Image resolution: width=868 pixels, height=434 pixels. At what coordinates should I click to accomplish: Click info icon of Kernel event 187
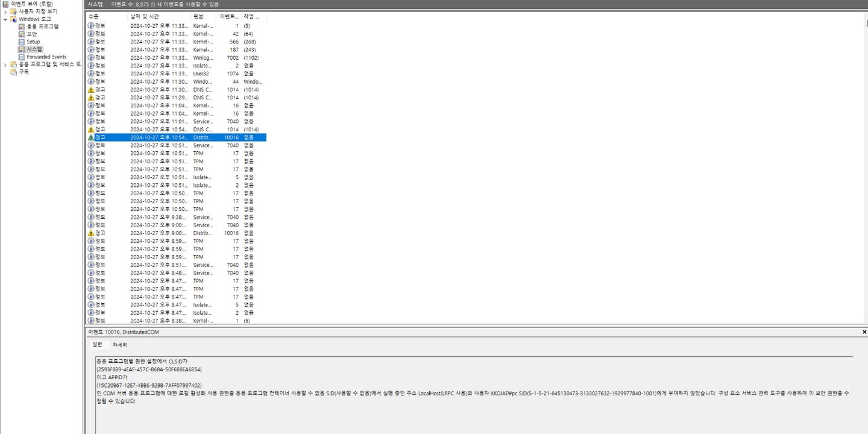(91, 49)
